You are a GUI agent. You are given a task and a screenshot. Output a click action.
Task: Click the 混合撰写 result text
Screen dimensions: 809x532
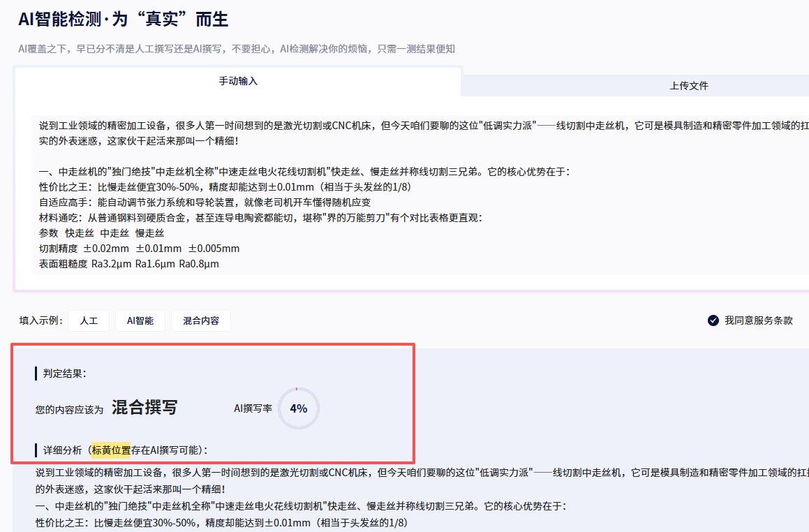pos(144,408)
